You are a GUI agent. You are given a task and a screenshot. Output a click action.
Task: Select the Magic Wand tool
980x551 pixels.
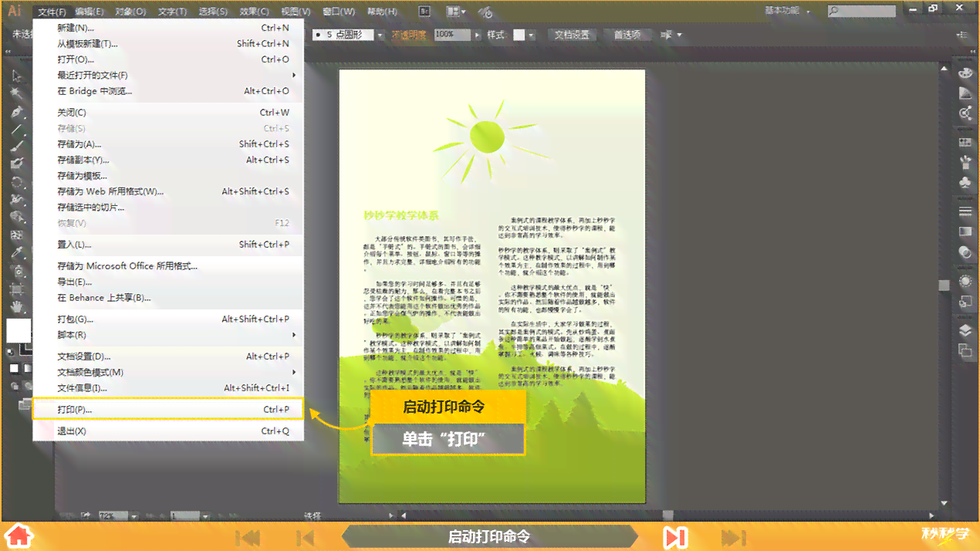tap(17, 93)
